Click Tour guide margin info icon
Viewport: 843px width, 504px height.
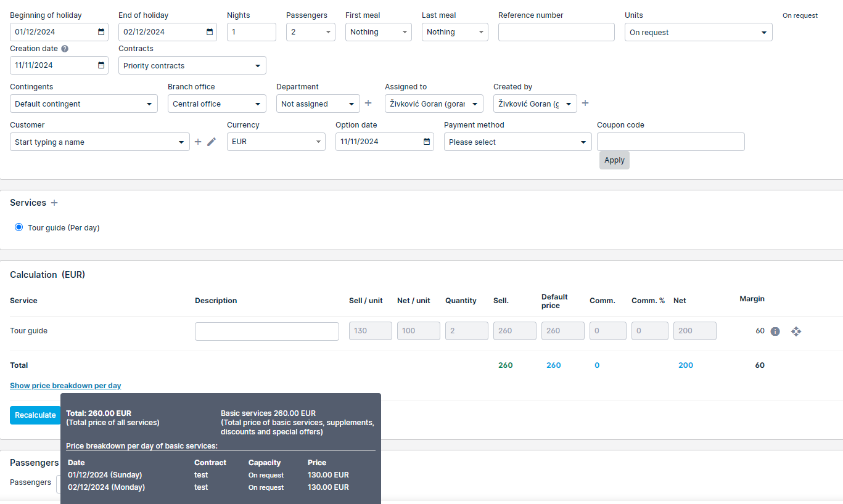775,331
